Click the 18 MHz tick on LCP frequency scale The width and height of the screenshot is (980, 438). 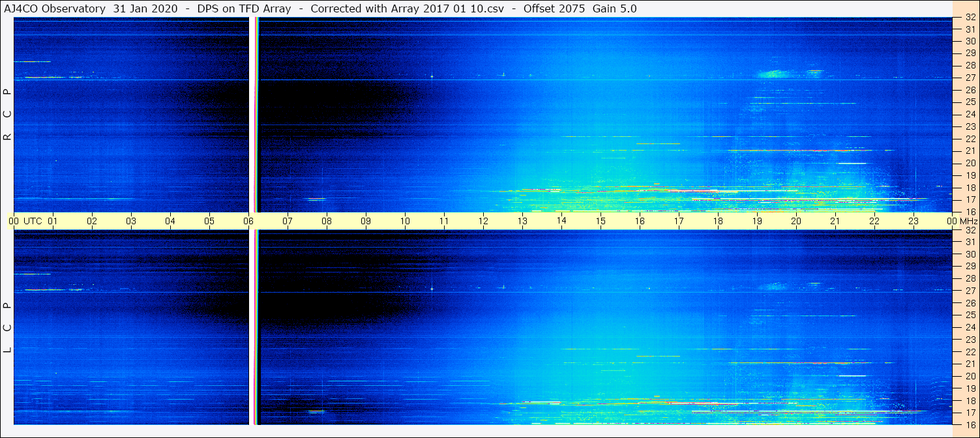click(x=970, y=401)
